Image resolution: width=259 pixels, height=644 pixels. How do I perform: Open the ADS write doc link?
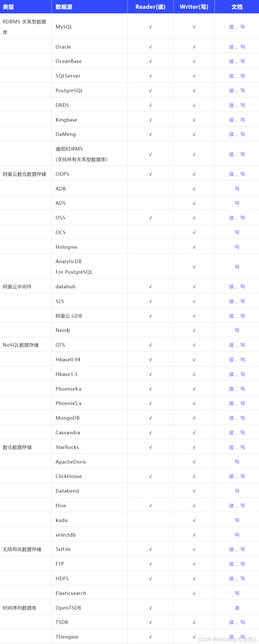[237, 203]
